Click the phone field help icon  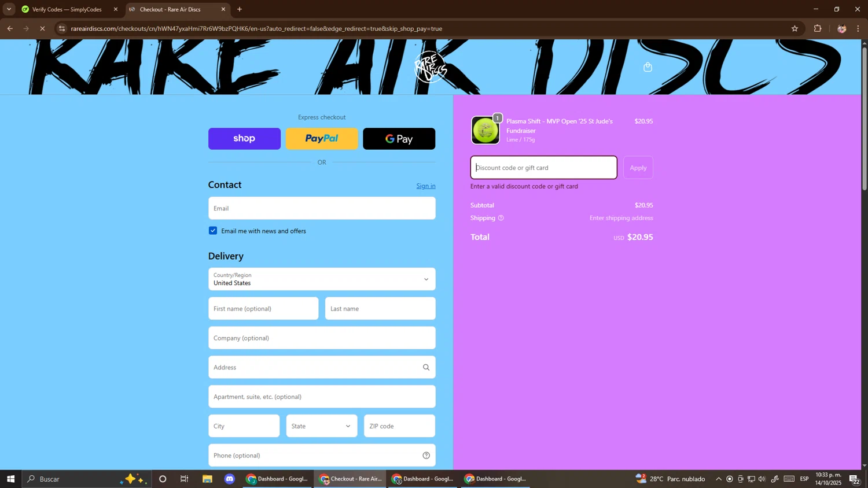426,456
